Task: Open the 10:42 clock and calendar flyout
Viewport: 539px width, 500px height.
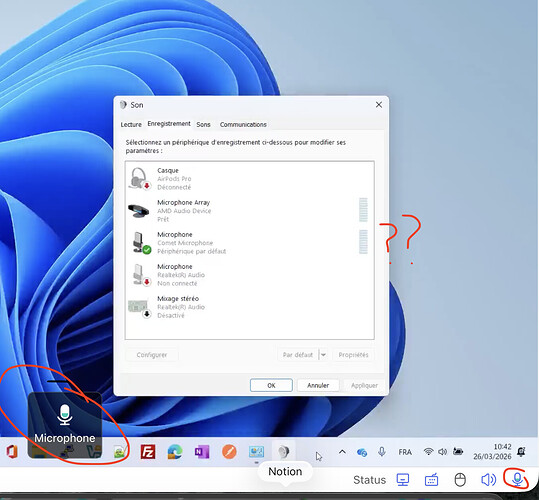Action: pos(492,452)
